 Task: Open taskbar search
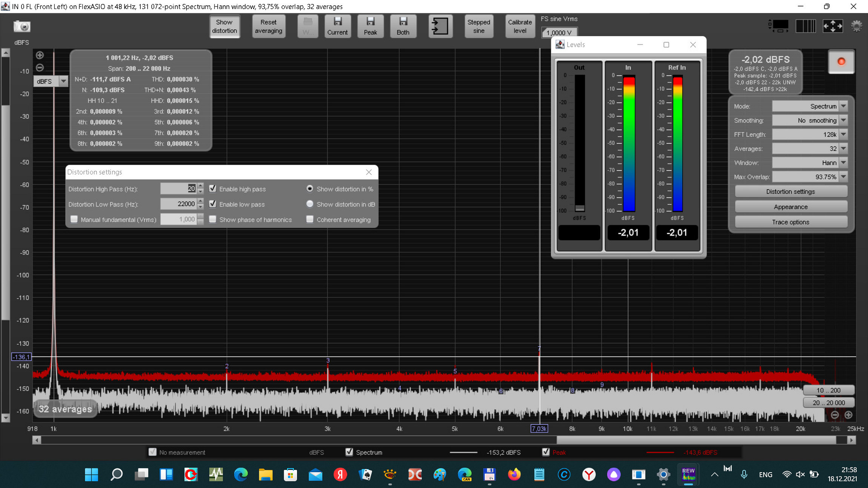click(117, 474)
